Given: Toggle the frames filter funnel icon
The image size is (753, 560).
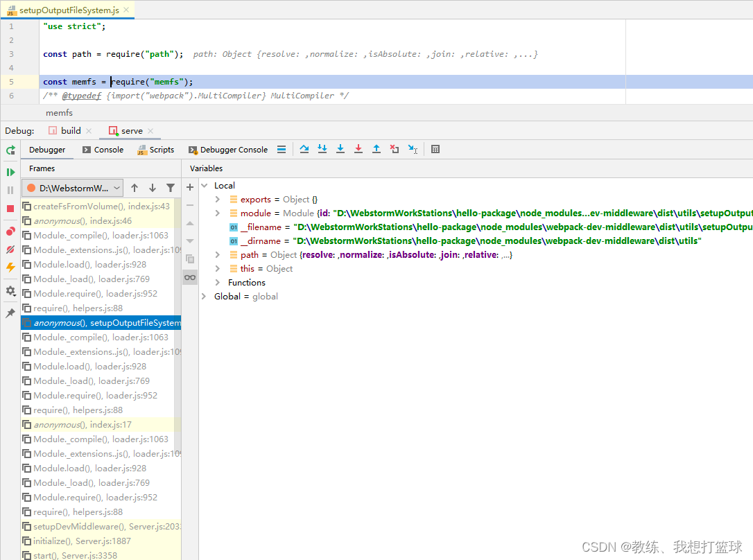Looking at the screenshot, I should click(x=171, y=187).
